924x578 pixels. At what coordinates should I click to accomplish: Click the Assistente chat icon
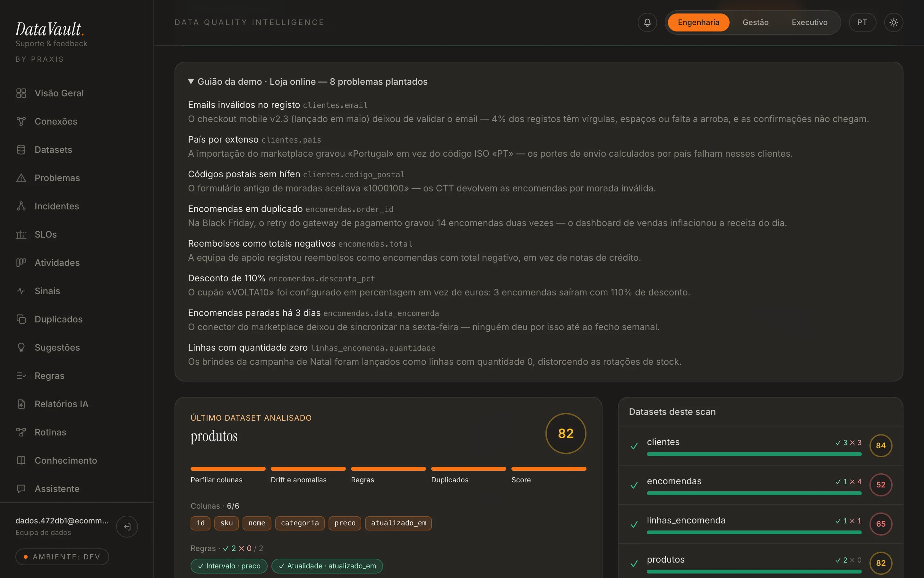21,489
